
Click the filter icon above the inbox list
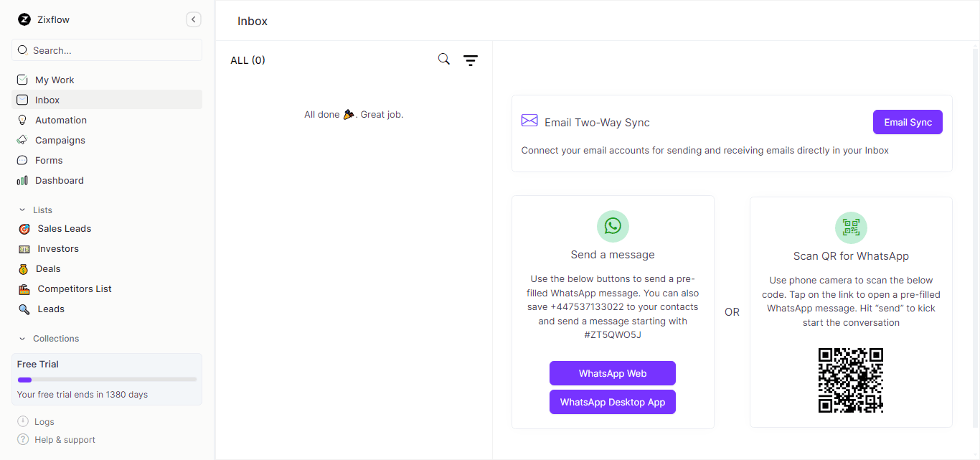(471, 60)
